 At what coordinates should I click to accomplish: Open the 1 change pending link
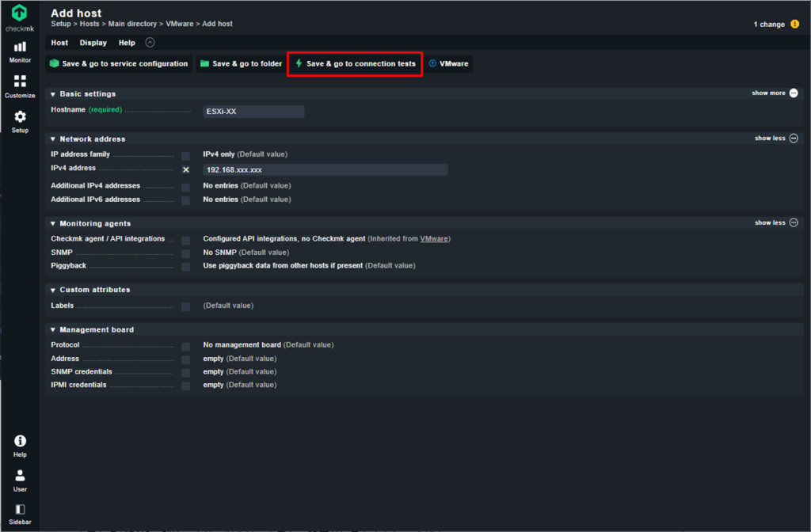pyautogui.click(x=769, y=25)
